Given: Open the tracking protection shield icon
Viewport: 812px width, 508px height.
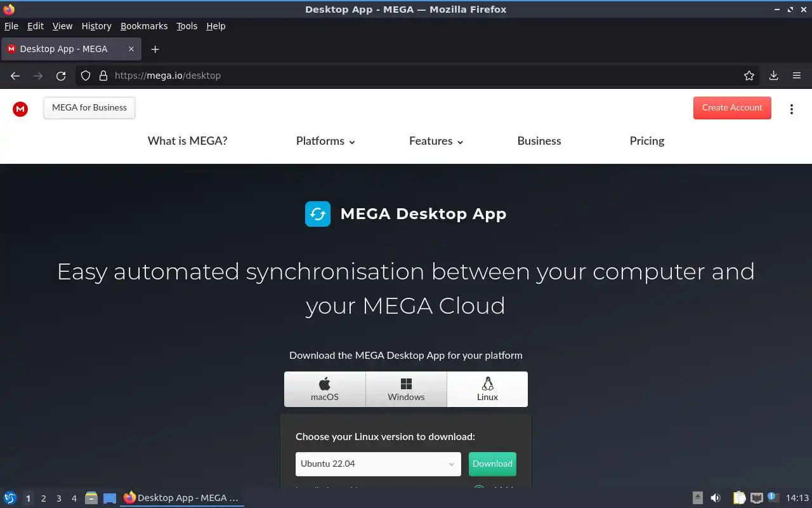Looking at the screenshot, I should 86,76.
